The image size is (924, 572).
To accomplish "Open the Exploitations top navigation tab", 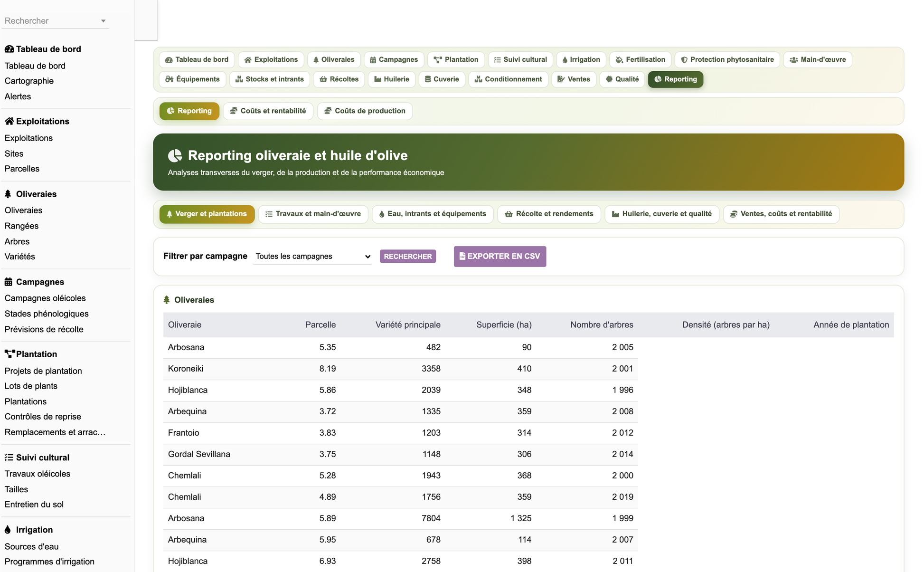I will click(271, 59).
